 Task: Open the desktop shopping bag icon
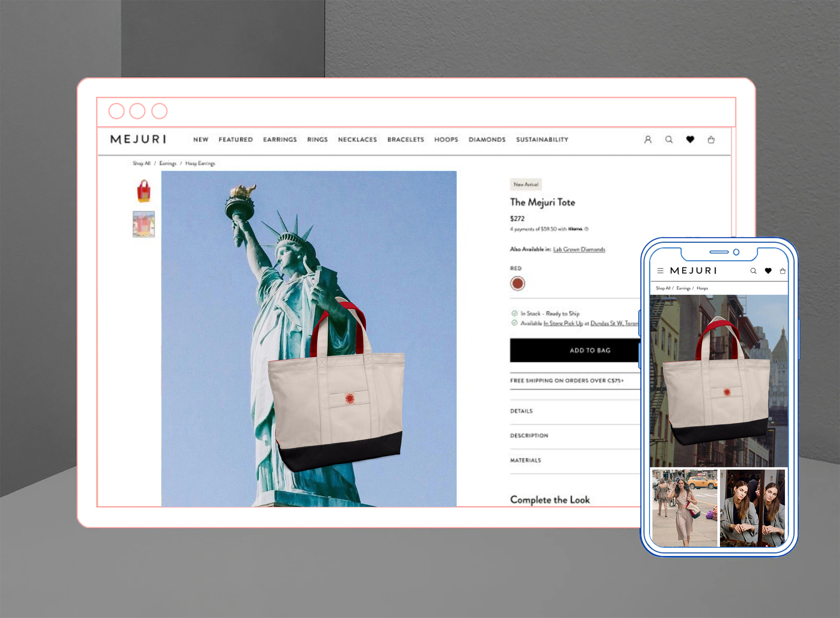711,140
